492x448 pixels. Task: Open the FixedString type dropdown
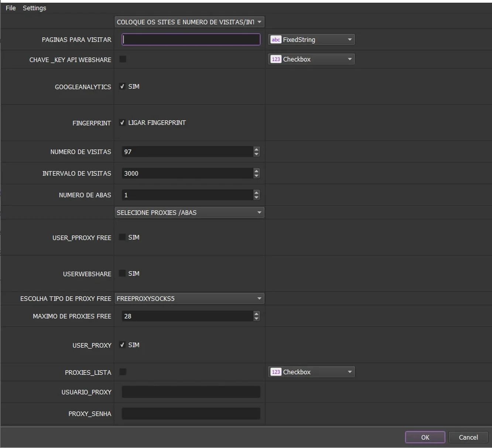(311, 40)
